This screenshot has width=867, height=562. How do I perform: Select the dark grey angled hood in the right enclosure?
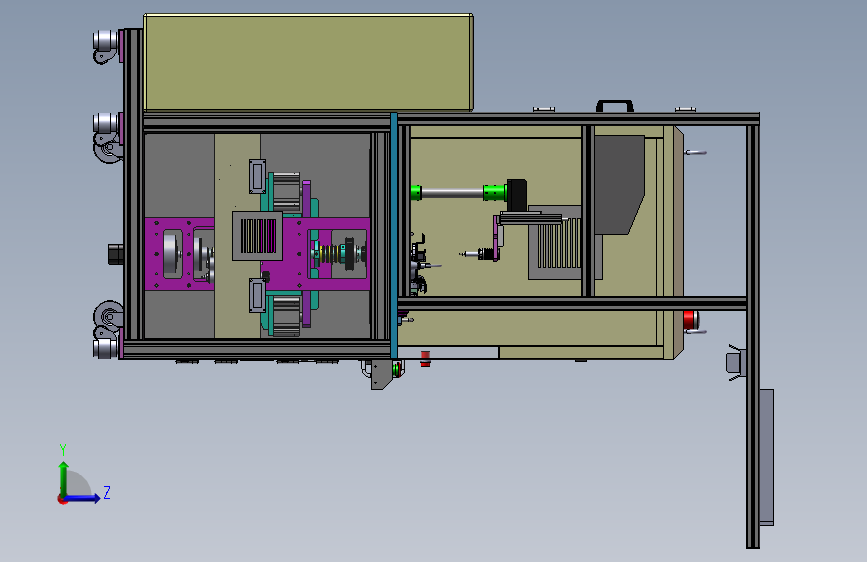(x=619, y=185)
